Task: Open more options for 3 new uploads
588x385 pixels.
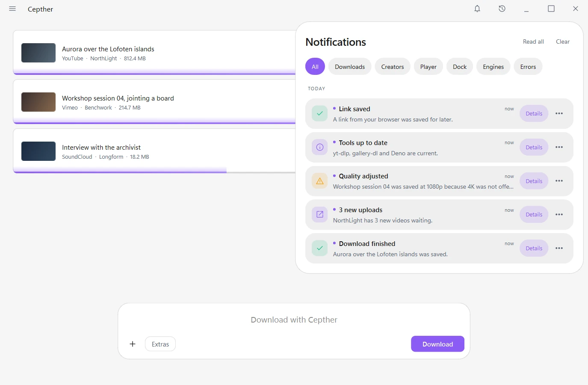Action: 559,214
